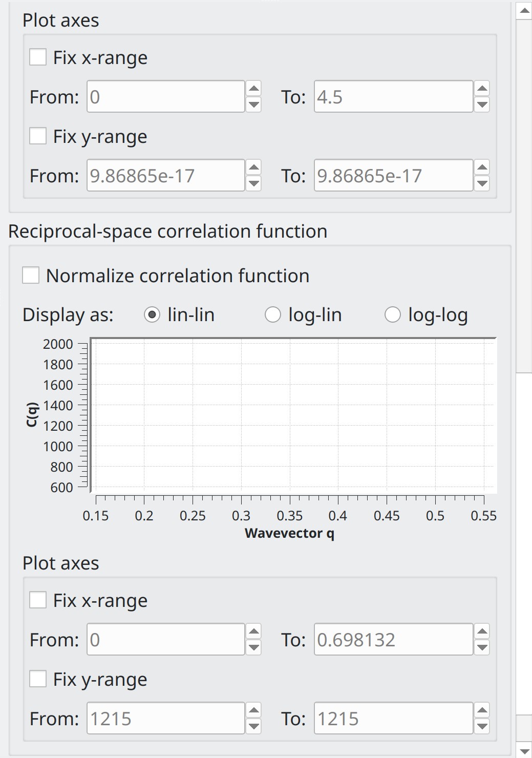Enable Fix y-range in lower Plot axes
The height and width of the screenshot is (758, 532).
(x=38, y=679)
